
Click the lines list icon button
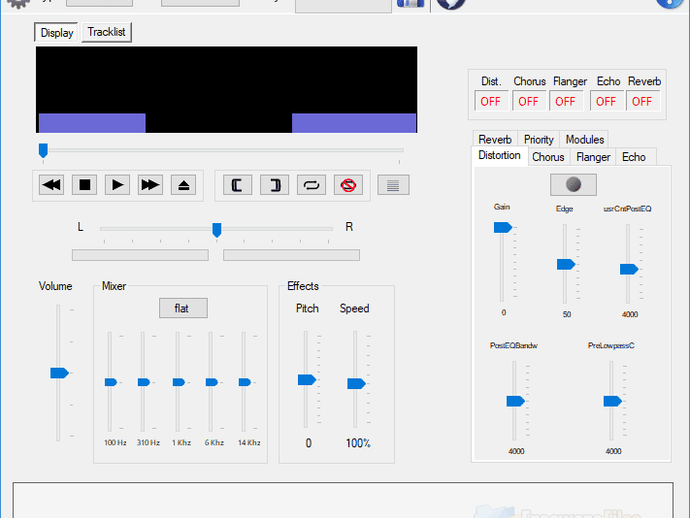coord(393,185)
